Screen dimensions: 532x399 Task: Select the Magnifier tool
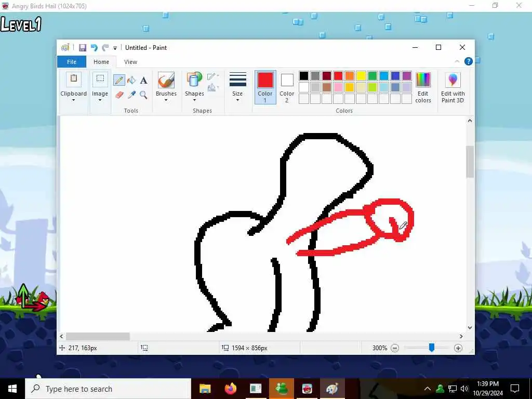143,95
